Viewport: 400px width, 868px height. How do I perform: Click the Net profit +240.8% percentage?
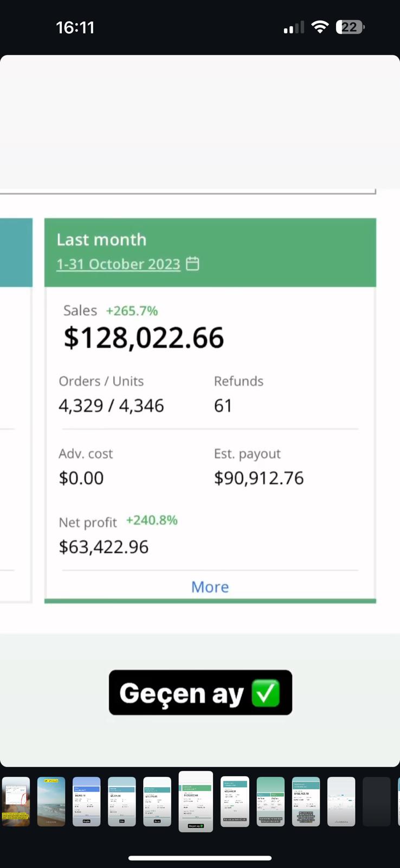click(x=152, y=520)
